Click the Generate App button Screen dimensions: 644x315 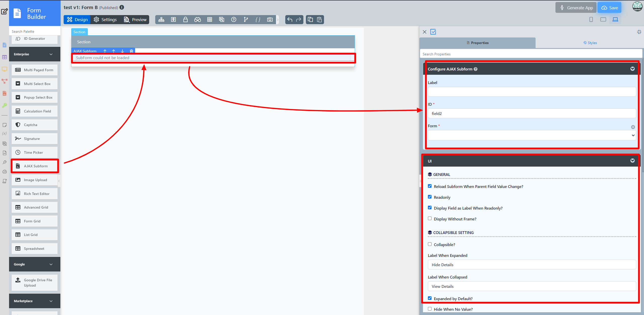coord(576,8)
